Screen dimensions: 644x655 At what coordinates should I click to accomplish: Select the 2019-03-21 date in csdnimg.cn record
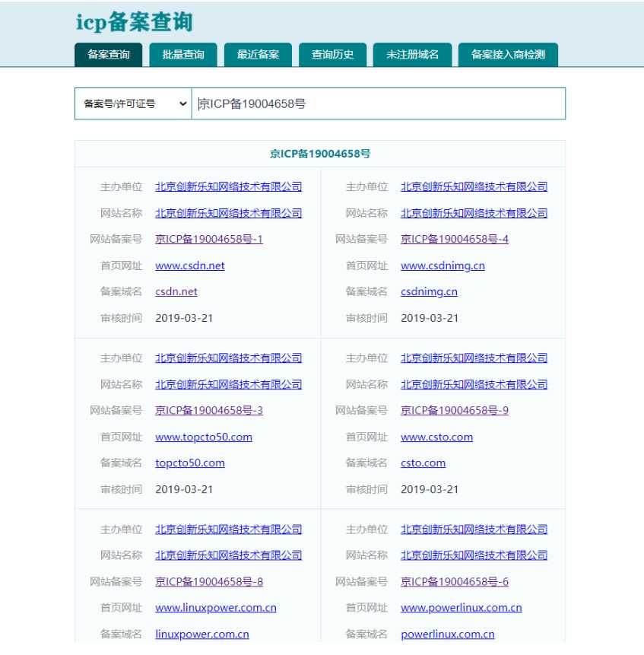click(x=430, y=318)
